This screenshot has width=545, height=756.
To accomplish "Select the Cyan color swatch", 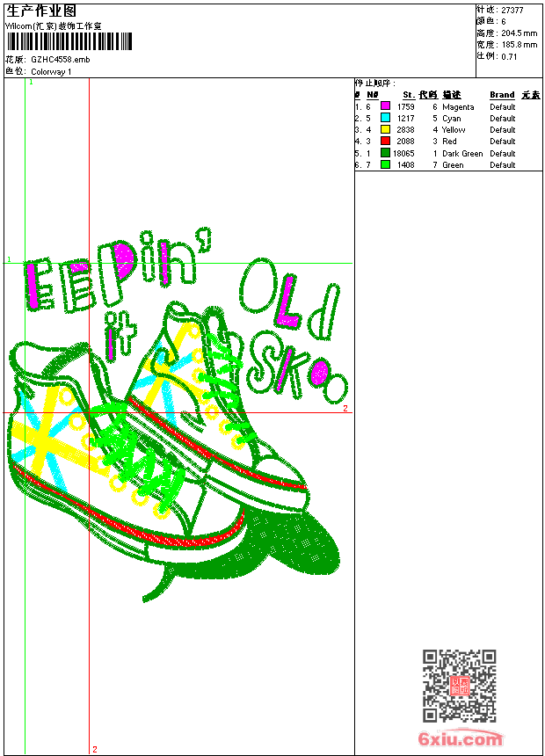I will [x=385, y=118].
